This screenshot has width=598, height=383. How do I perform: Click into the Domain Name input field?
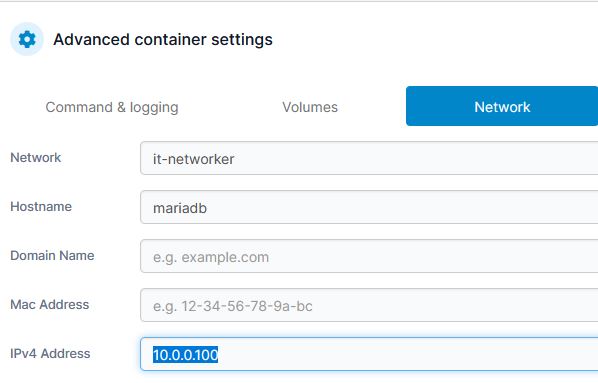[x=369, y=256]
